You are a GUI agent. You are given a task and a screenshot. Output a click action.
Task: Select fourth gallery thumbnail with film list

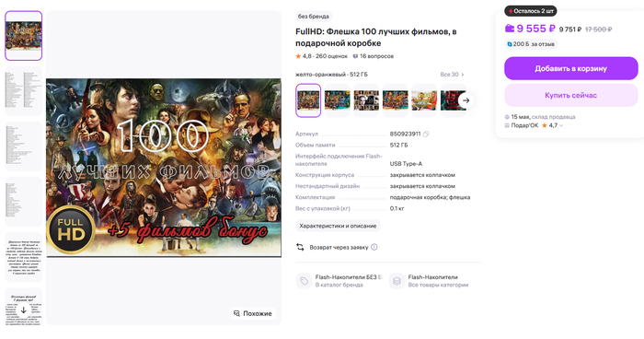pos(23,202)
